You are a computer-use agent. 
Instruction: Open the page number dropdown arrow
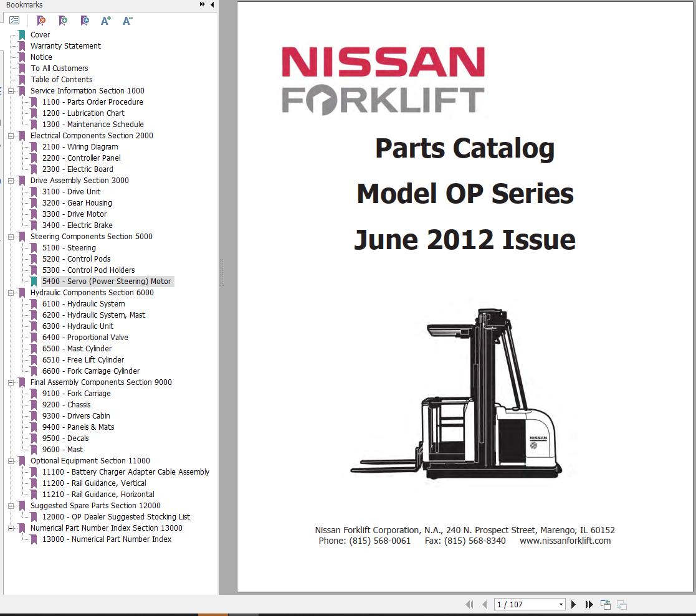click(x=561, y=604)
